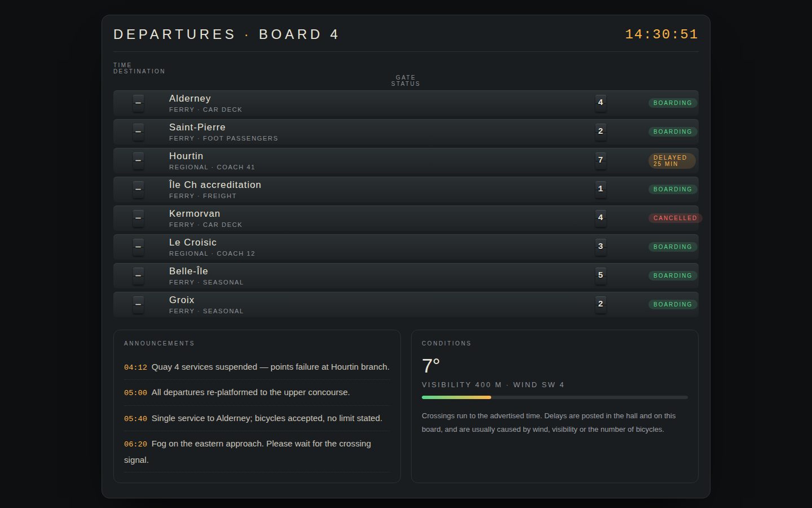Click REGIONAL · COACH 12 under Le Croisic
Screen dimensions: 812x508
[x=212, y=253]
